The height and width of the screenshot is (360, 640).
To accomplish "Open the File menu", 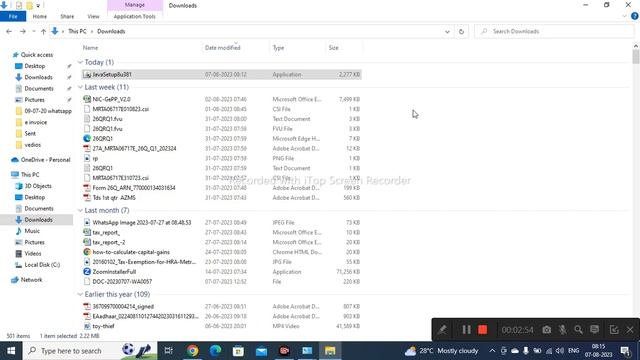I will pos(13,16).
